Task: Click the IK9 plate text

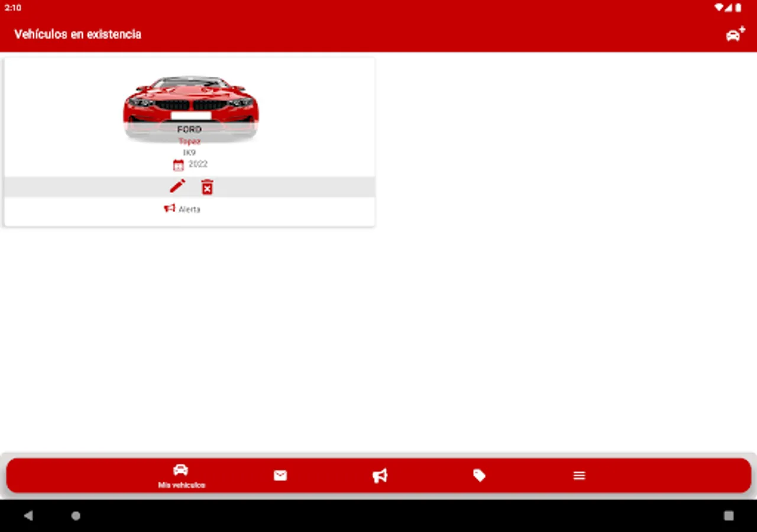Action: [x=189, y=153]
